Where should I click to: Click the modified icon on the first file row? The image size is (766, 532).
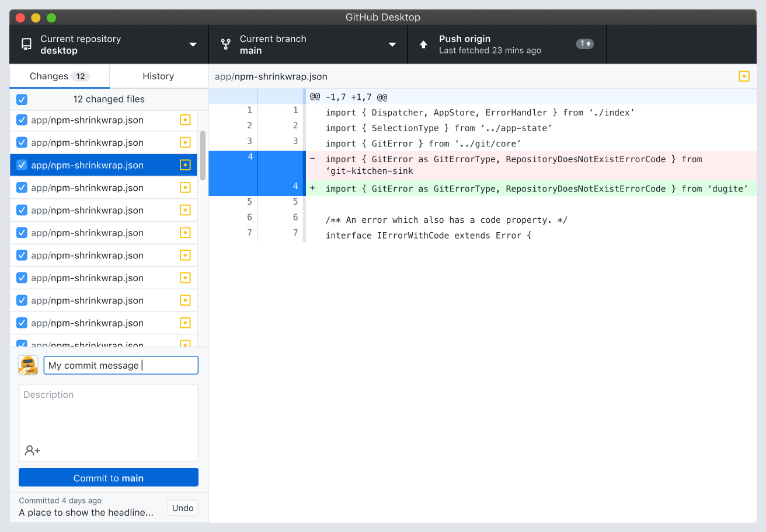tap(185, 120)
